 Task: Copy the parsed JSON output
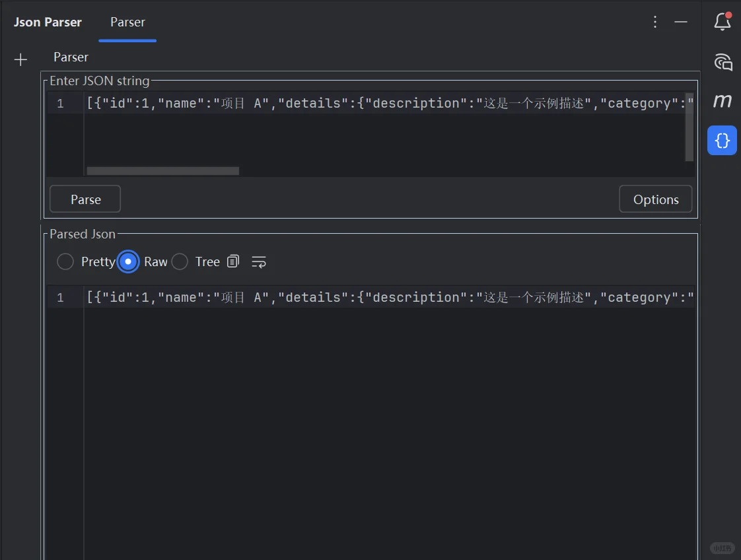[233, 262]
